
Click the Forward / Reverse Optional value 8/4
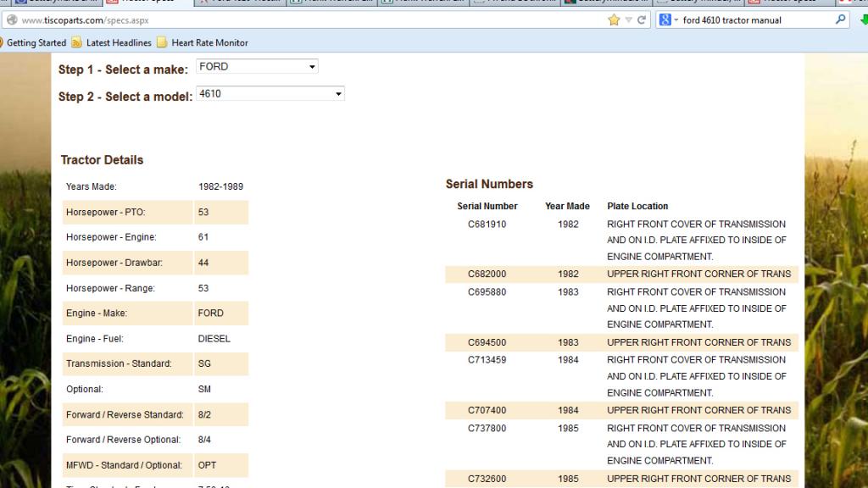[204, 440]
